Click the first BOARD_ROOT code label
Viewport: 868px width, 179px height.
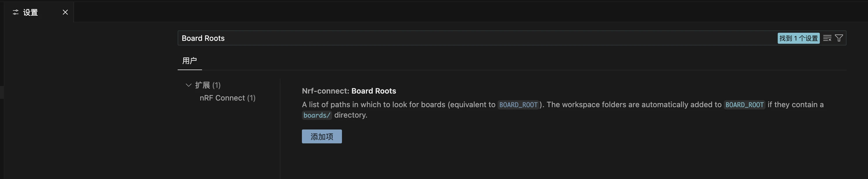coord(518,105)
